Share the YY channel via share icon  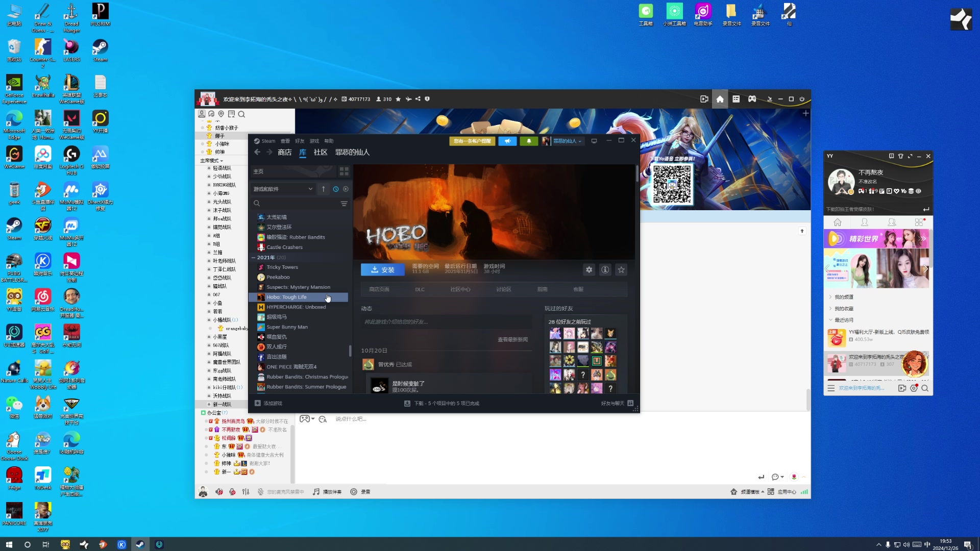[418, 99]
